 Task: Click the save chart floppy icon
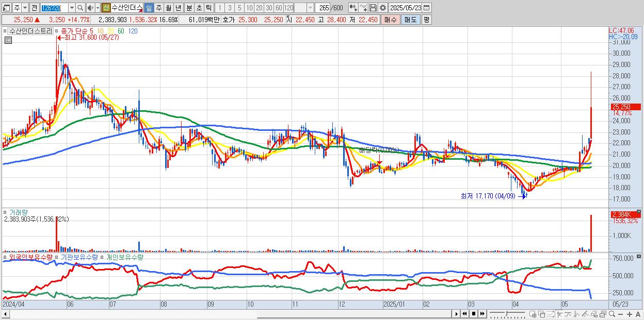pos(373,8)
